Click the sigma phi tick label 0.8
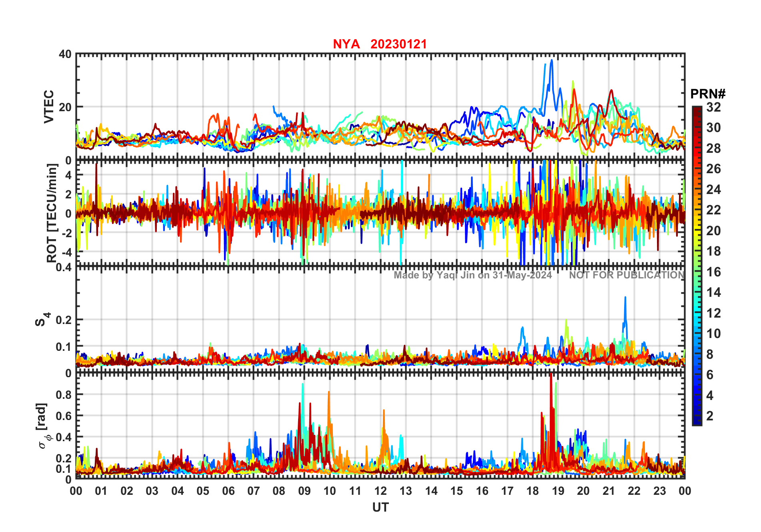Image resolution: width=761 pixels, height=532 pixels. tap(63, 394)
